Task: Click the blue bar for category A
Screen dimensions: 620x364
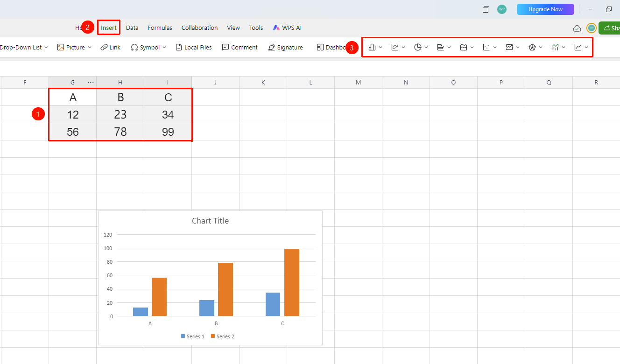Action: point(141,312)
